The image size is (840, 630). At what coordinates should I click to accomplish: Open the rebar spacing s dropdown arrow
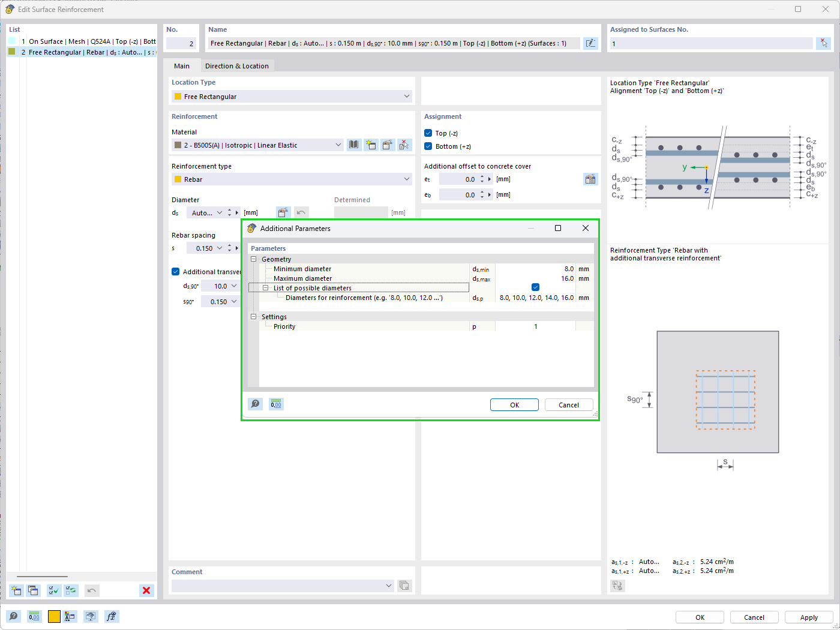[x=220, y=248]
